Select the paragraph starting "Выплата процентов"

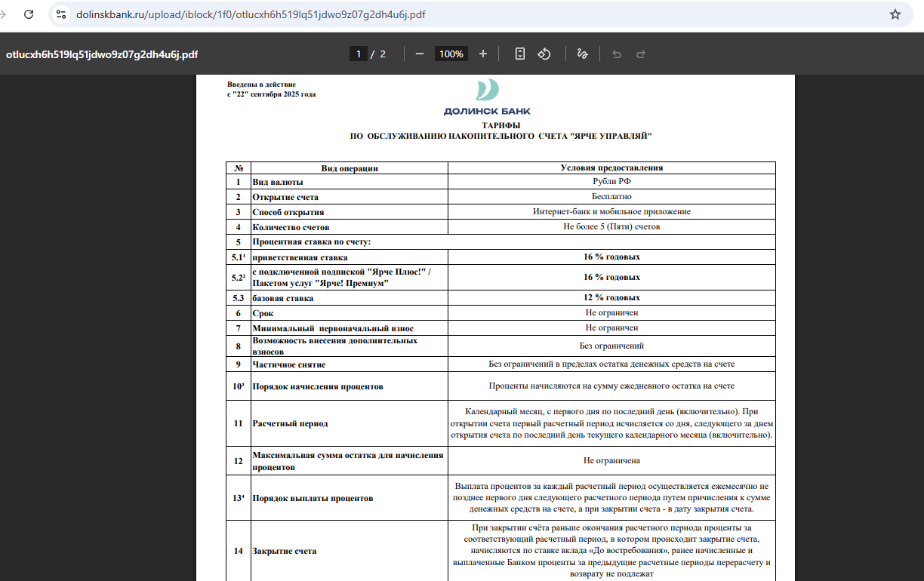click(611, 498)
